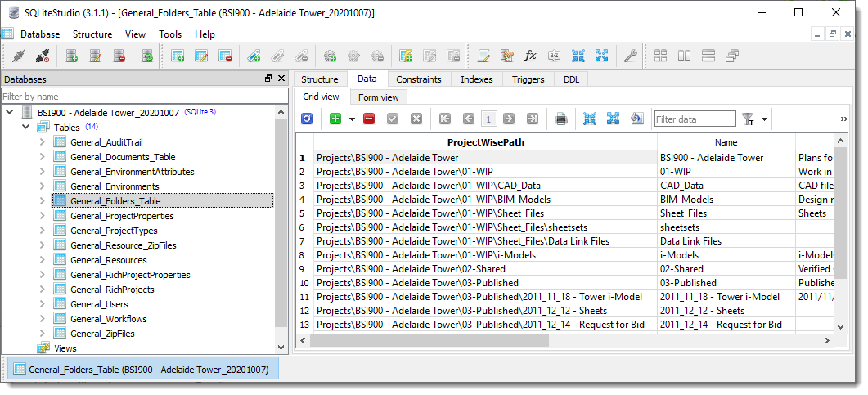Open the DDL history icon
Screen dimensions: 868x395
click(x=507, y=56)
